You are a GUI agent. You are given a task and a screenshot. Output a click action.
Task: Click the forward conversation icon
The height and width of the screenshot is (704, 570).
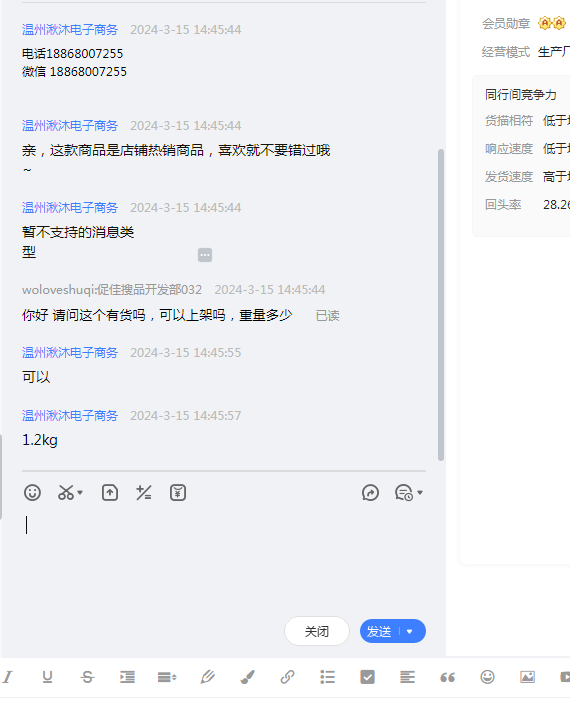(x=370, y=493)
